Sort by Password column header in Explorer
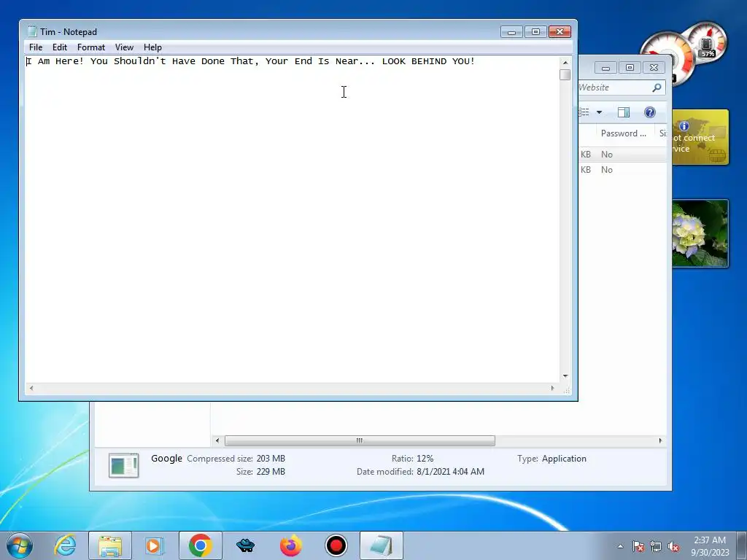 pyautogui.click(x=624, y=133)
